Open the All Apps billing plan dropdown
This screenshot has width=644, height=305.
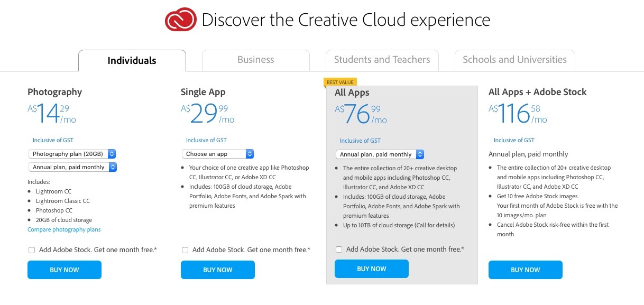tap(380, 154)
